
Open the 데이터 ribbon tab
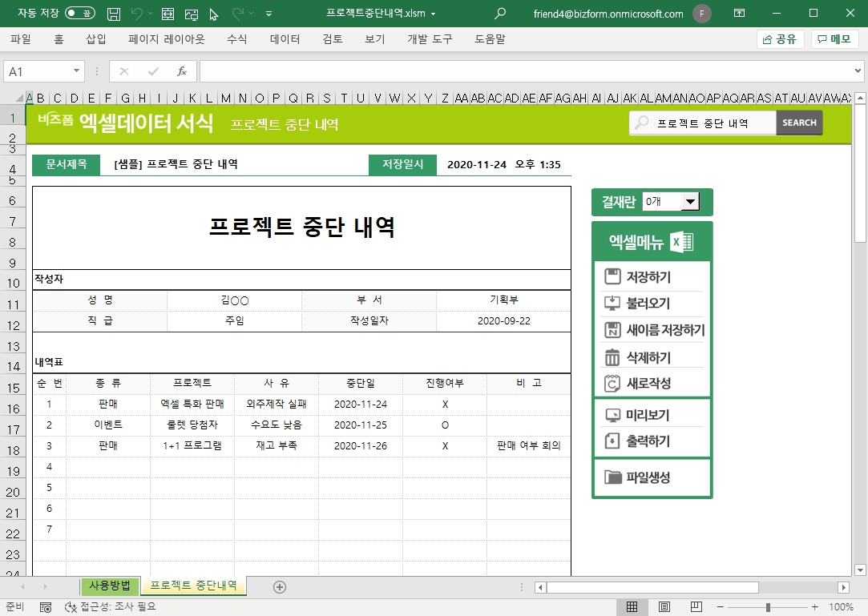285,39
